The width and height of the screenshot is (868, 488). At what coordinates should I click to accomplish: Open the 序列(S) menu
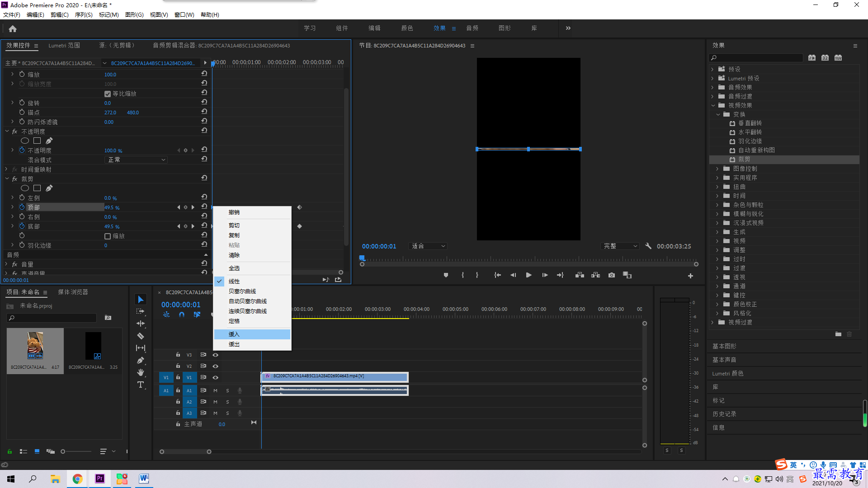point(84,15)
